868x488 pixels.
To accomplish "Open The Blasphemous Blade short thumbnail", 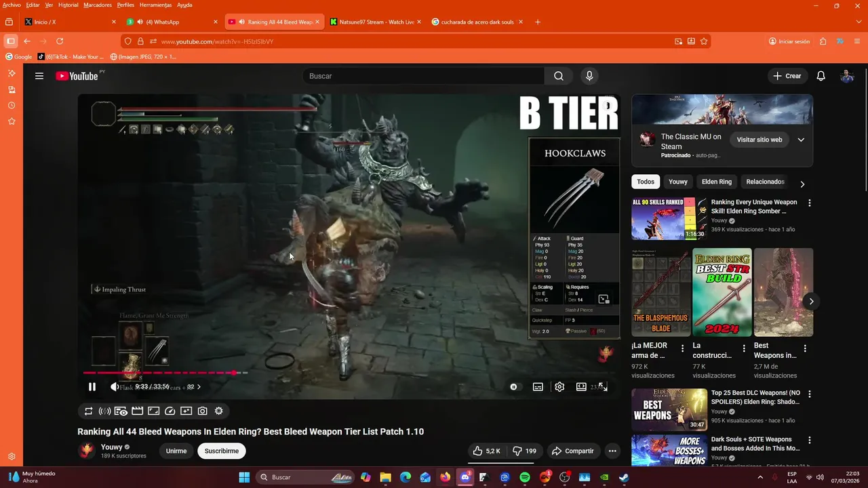I will click(661, 292).
